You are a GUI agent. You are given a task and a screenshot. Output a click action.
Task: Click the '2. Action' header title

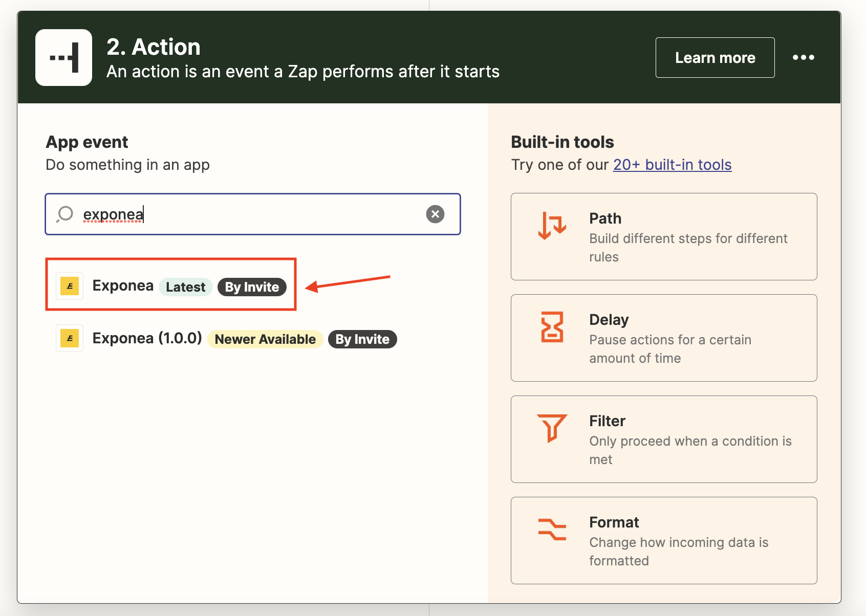pos(153,47)
